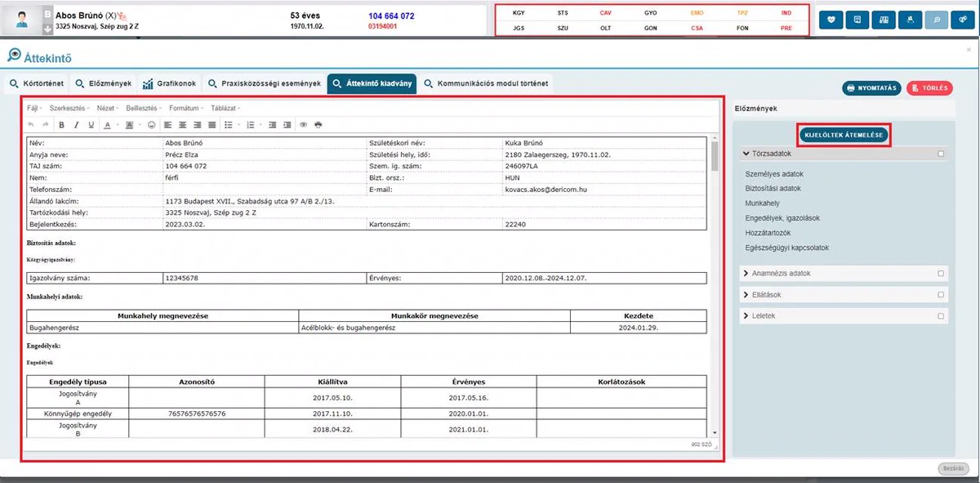Click KIJELÖLTEK ÁTEMELÉSE button
The width and height of the screenshot is (980, 483).
point(844,134)
